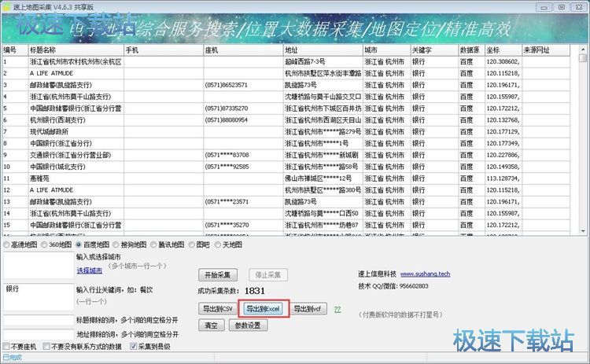Click the table scrollbar down arrow

point(583,231)
